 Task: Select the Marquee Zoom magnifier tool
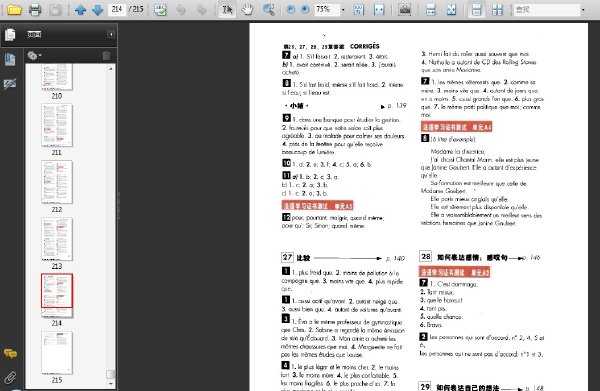coord(269,10)
